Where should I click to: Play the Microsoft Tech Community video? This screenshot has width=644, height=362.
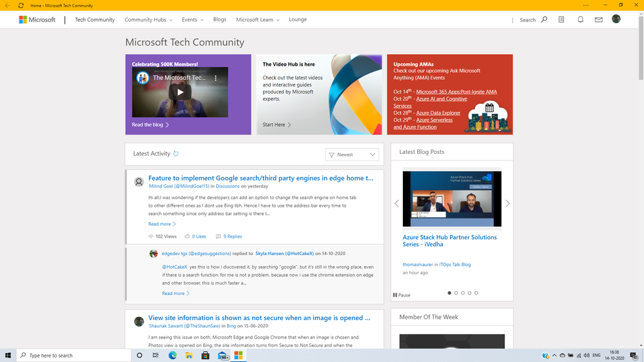click(180, 92)
